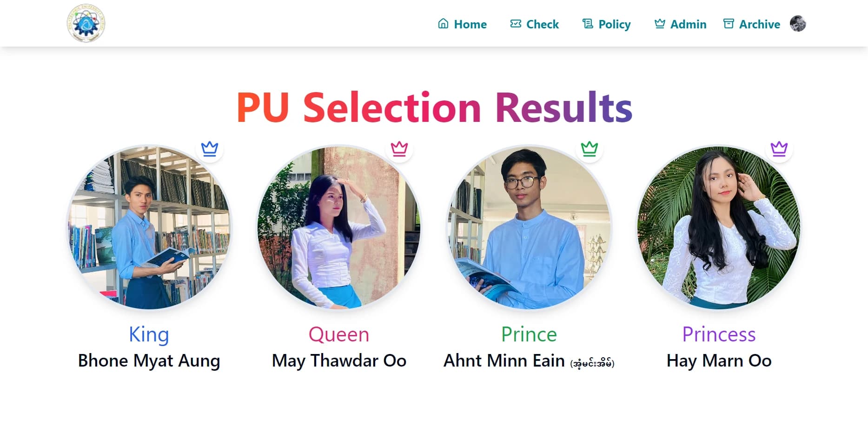The image size is (868, 434).
Task: Click the university logo in header
Action: (86, 24)
